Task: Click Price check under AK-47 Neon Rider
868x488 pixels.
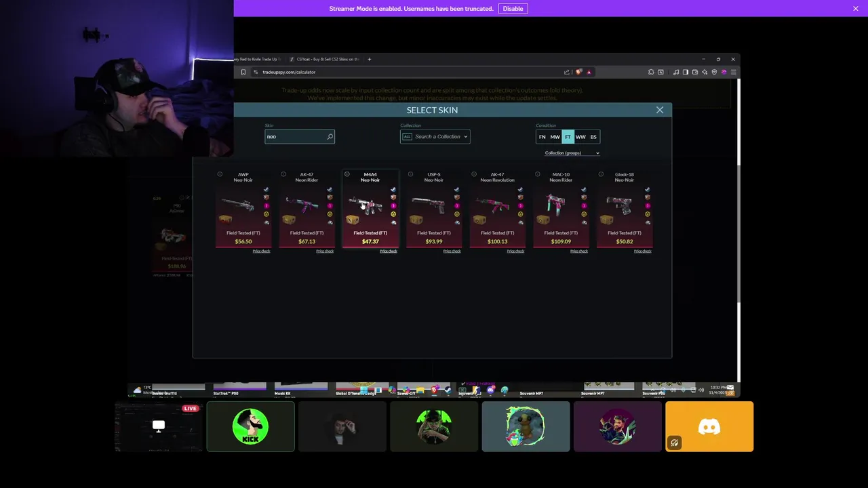Action: (x=325, y=251)
